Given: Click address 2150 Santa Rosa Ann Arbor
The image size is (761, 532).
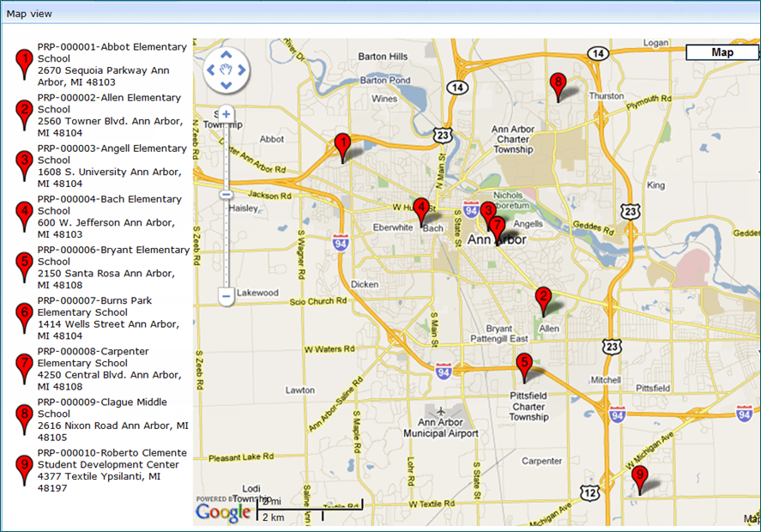Looking at the screenshot, I should [x=106, y=279].
